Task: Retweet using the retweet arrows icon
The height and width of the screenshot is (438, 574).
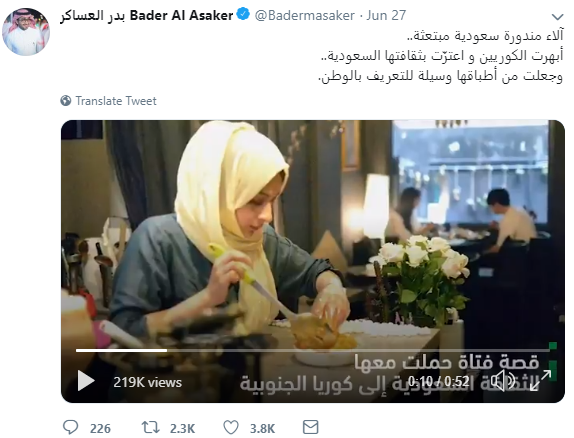Action: click(x=150, y=427)
